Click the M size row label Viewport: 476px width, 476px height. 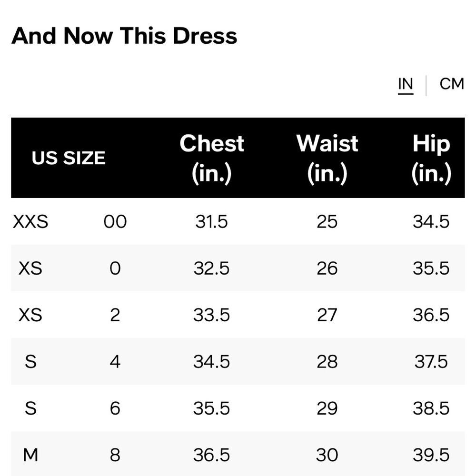(31, 455)
